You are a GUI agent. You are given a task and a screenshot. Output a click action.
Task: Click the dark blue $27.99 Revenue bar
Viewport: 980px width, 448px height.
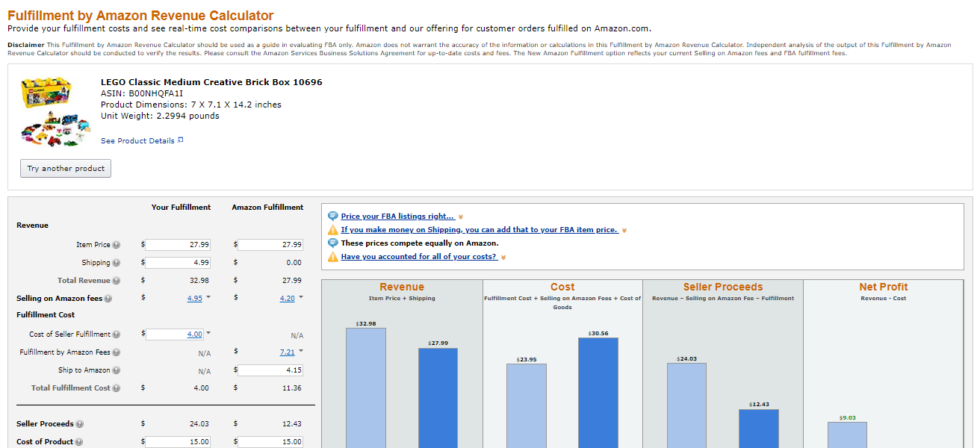438,398
